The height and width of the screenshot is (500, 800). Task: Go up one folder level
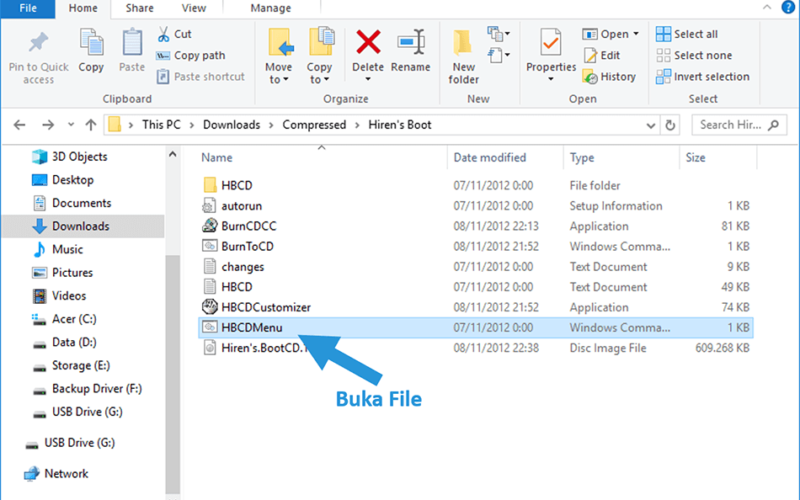91,125
